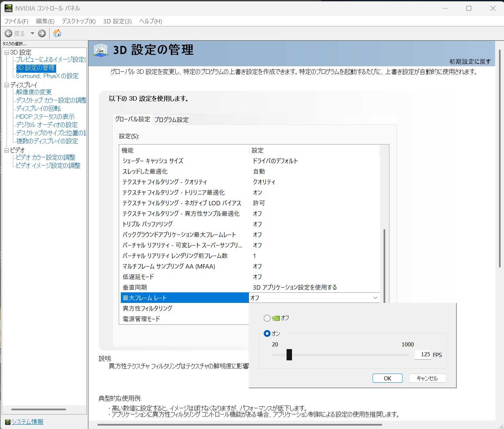Open the 最大フレーム レート dropdown arrow
This screenshot has height=429, width=504.
click(375, 298)
